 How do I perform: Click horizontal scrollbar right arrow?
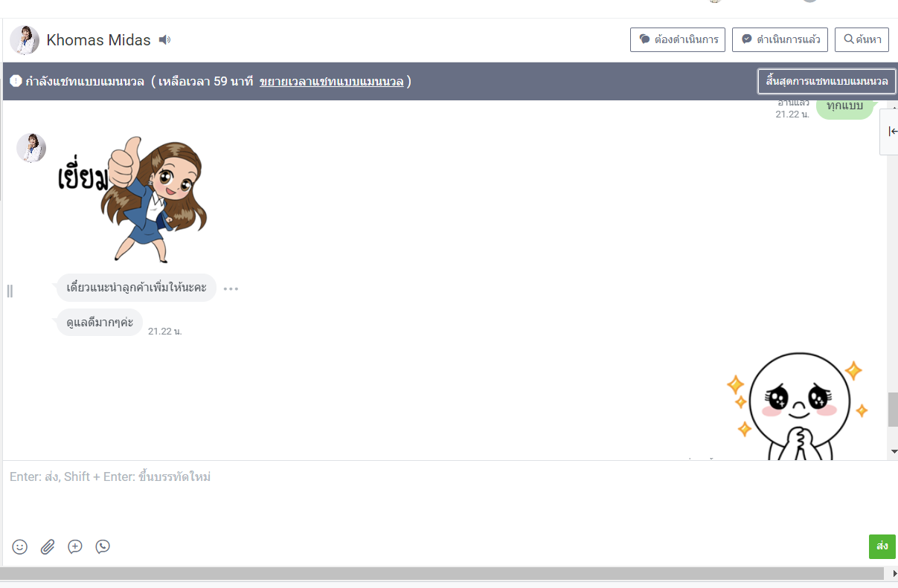894,574
